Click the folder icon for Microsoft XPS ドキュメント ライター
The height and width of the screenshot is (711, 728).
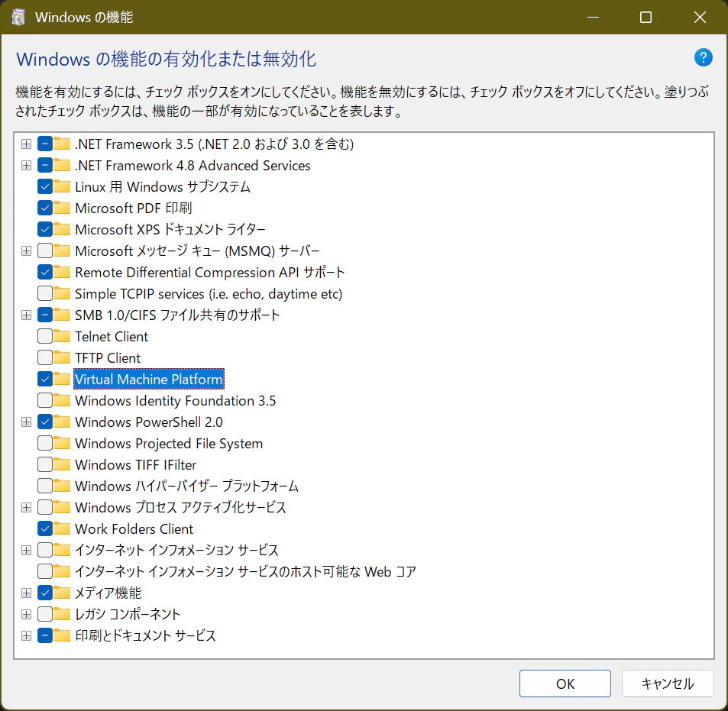tap(62, 229)
